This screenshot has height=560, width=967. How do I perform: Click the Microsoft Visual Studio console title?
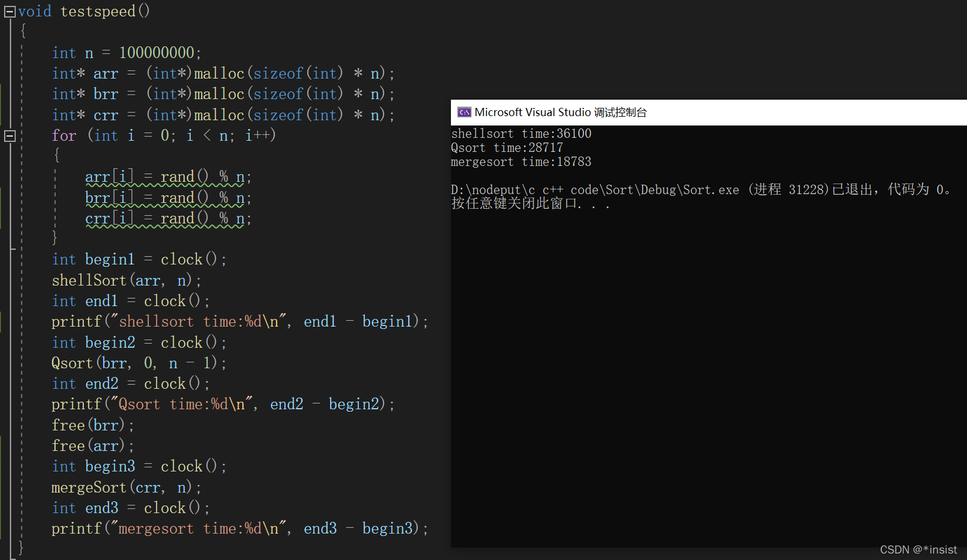[561, 112]
